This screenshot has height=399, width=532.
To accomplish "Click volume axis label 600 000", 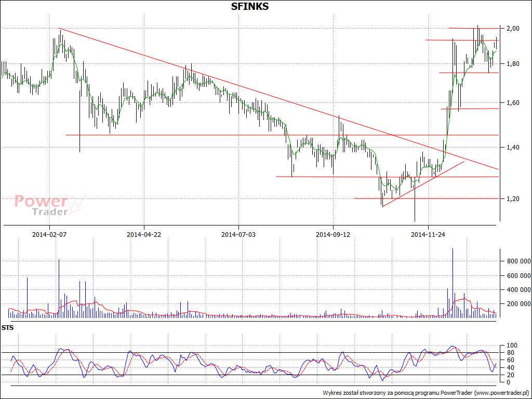I will coord(519,275).
